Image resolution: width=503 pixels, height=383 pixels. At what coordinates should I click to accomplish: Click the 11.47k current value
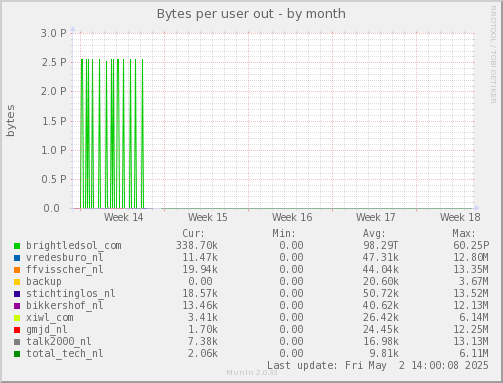click(200, 258)
